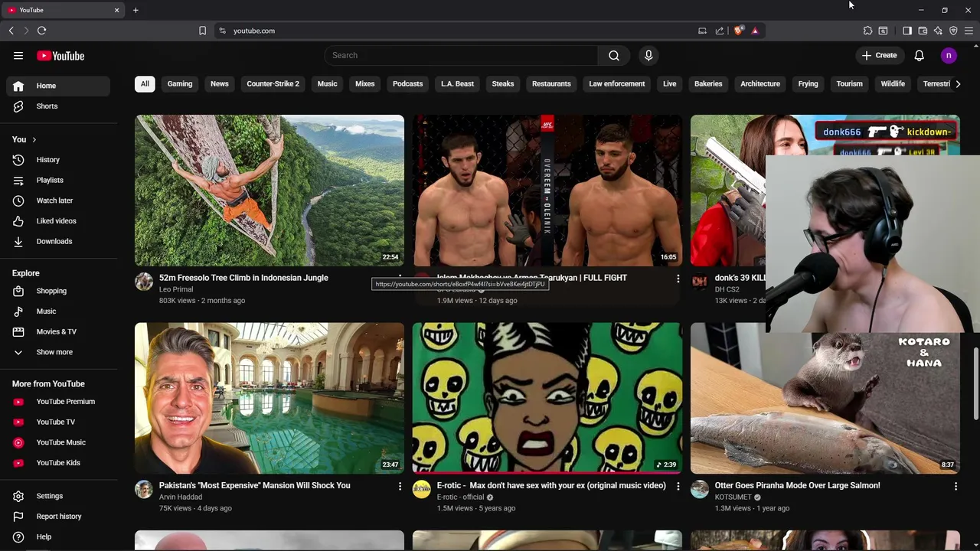Open the Otter Piranha Mode video thumbnail
The image size is (980, 551).
coord(825,398)
